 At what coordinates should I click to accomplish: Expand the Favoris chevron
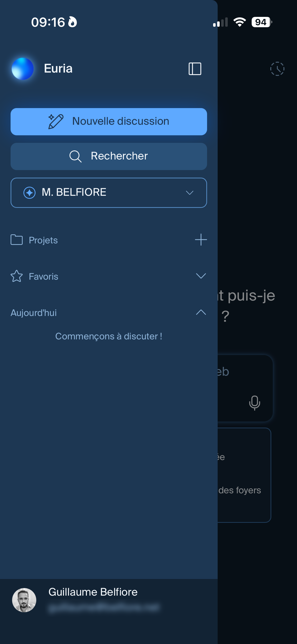(x=201, y=276)
